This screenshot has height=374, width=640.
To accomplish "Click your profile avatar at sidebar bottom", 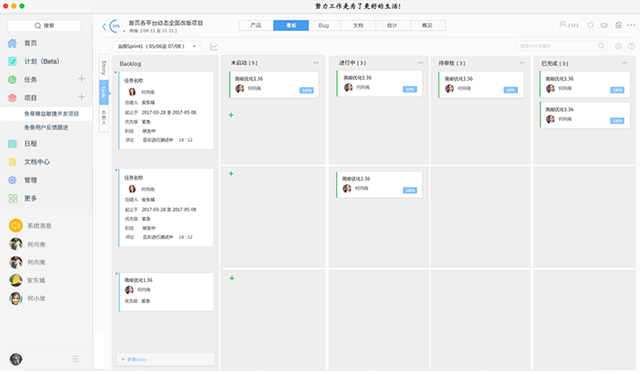I will pos(16,359).
